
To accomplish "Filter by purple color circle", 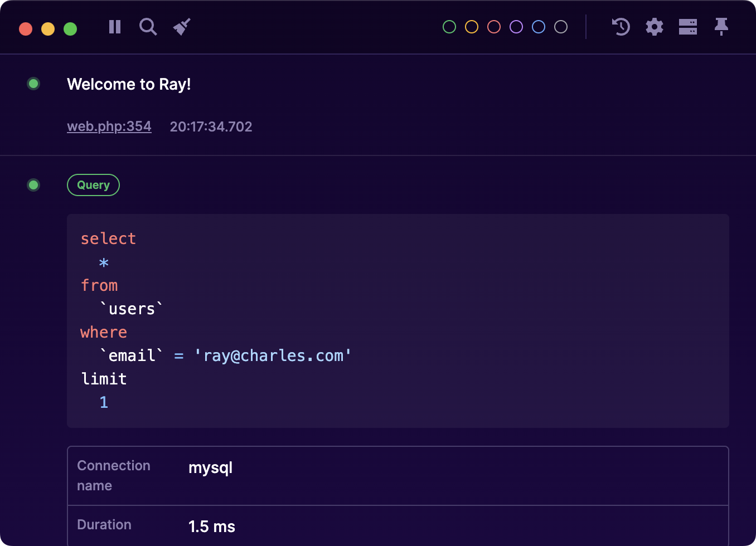I will tap(516, 27).
